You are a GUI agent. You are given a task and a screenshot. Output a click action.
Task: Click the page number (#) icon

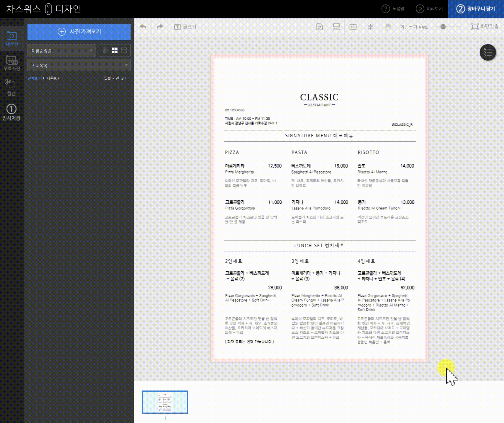point(319,27)
